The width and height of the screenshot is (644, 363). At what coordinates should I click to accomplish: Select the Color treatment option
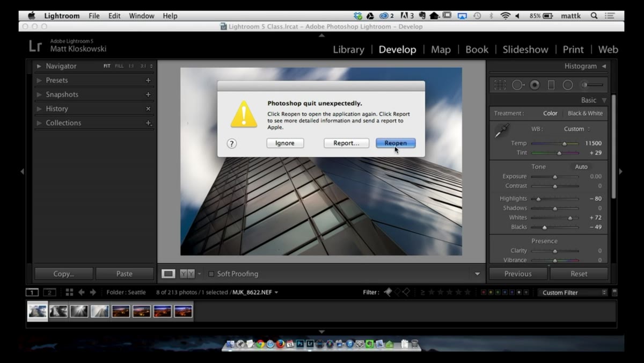coord(550,113)
